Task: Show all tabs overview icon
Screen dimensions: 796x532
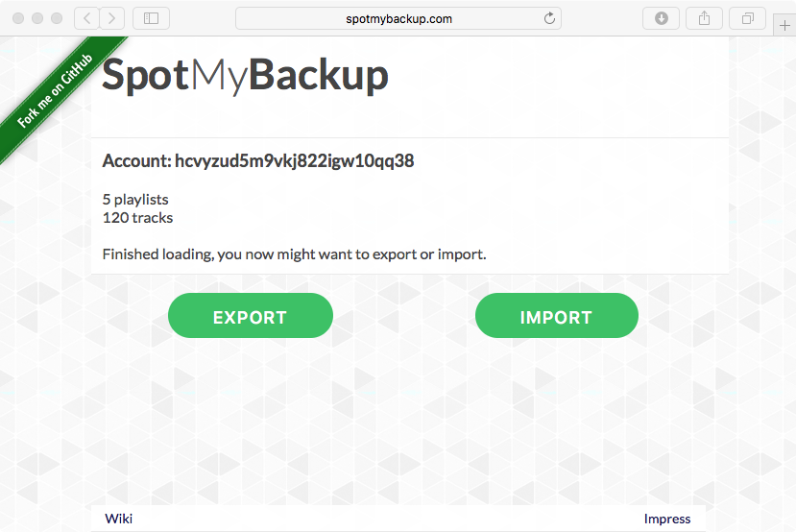Action: click(747, 19)
